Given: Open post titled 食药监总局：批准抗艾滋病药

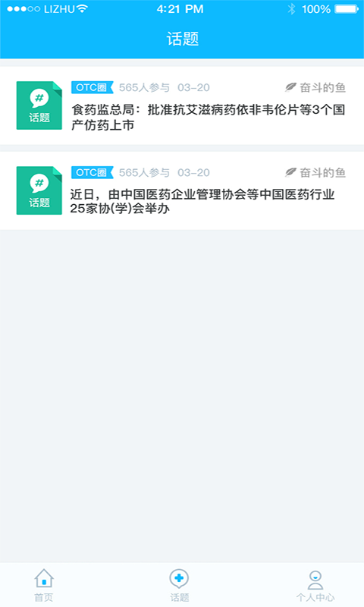Looking at the screenshot, I should pyautogui.click(x=208, y=118).
